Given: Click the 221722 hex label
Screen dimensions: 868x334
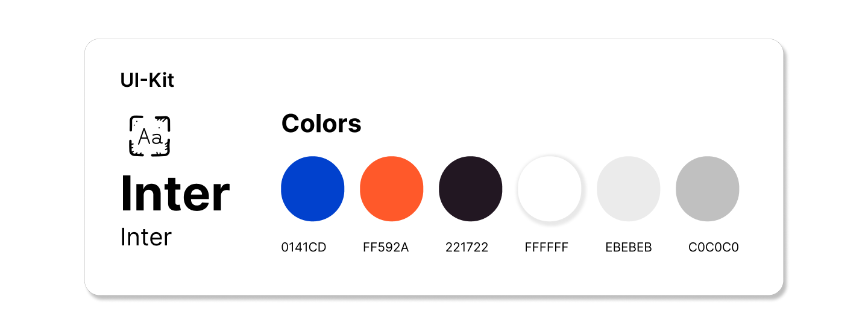Looking at the screenshot, I should [x=467, y=247].
